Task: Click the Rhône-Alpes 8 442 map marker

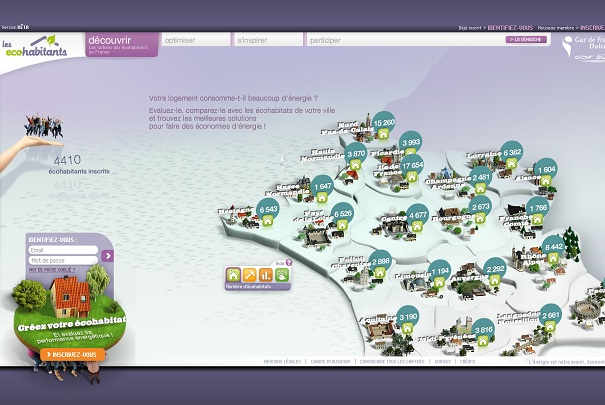Action: 554,246
